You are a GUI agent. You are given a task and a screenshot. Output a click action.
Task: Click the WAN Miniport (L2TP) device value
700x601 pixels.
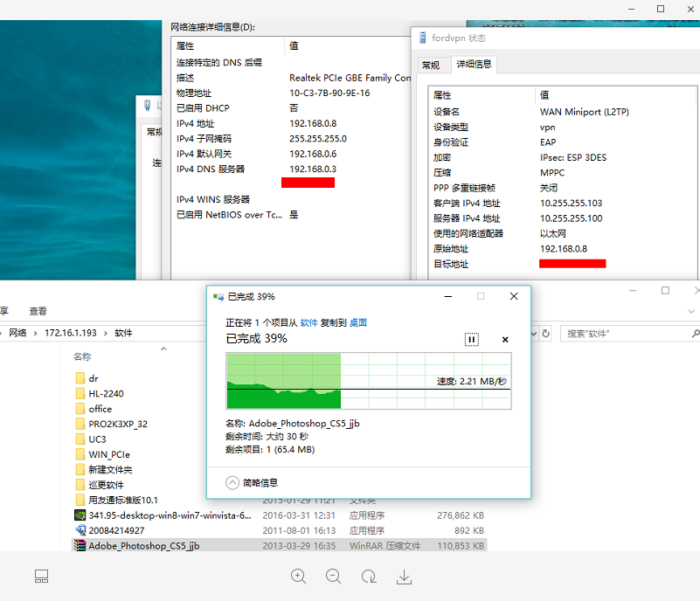tap(584, 112)
